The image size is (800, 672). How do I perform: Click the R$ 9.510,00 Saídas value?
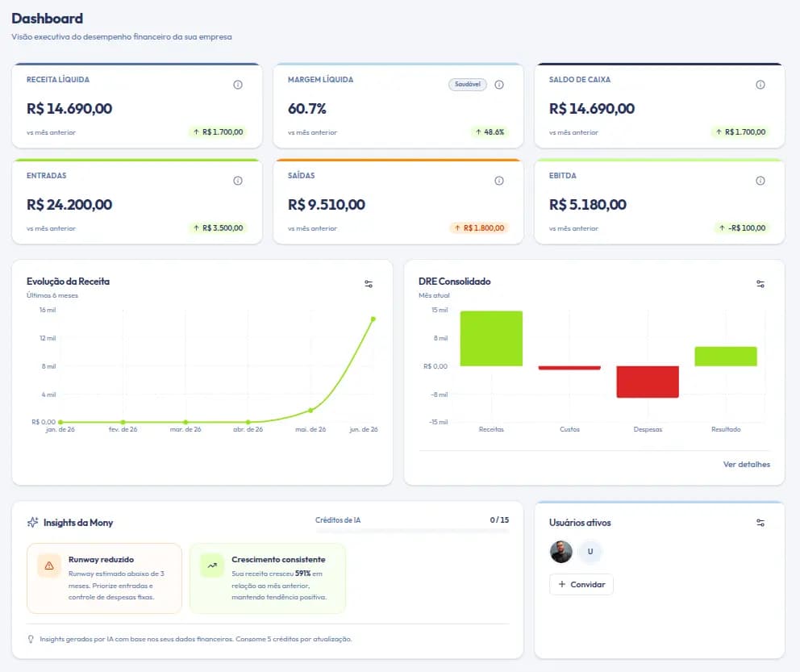(x=327, y=205)
